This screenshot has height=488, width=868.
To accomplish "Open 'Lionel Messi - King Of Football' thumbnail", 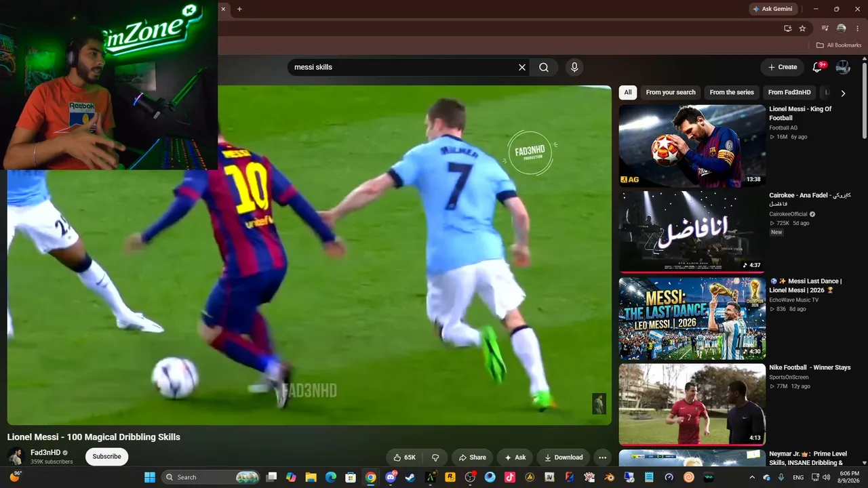I will 692,146.
